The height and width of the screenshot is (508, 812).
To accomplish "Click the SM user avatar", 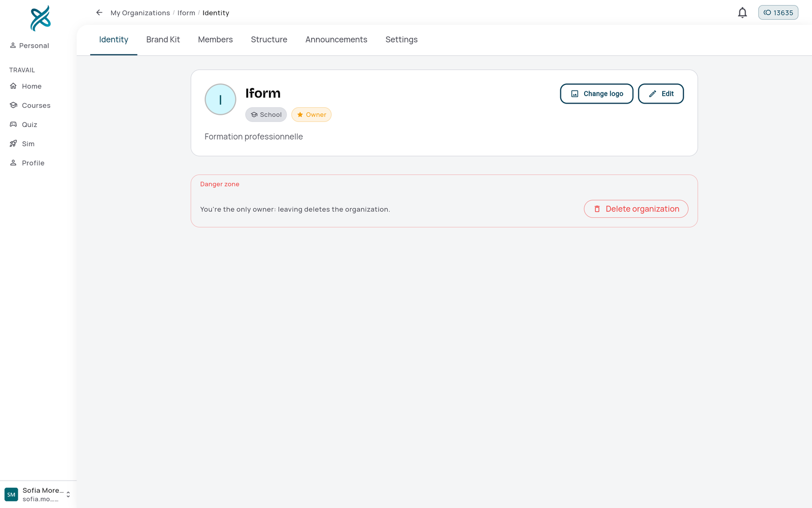I will pos(11,494).
